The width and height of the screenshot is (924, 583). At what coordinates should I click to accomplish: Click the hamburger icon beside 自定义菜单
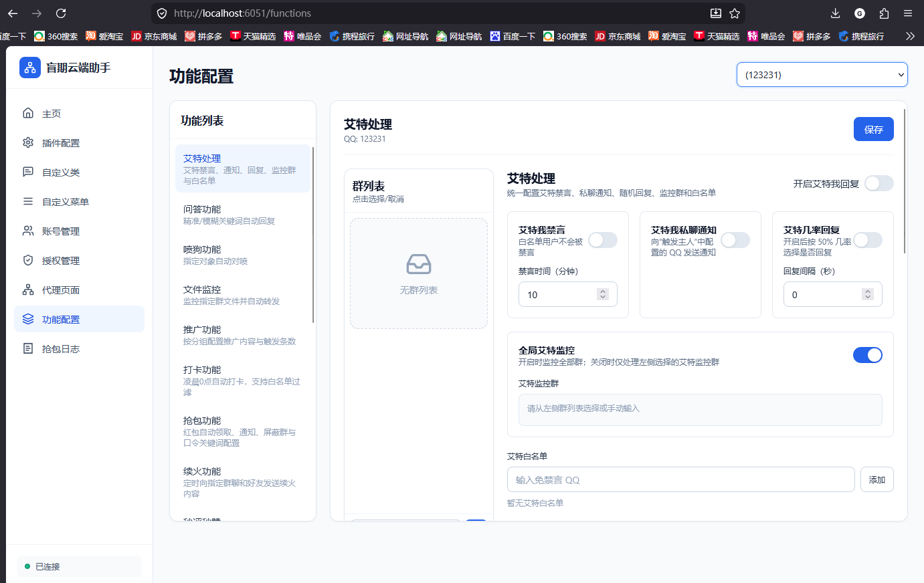[28, 201]
